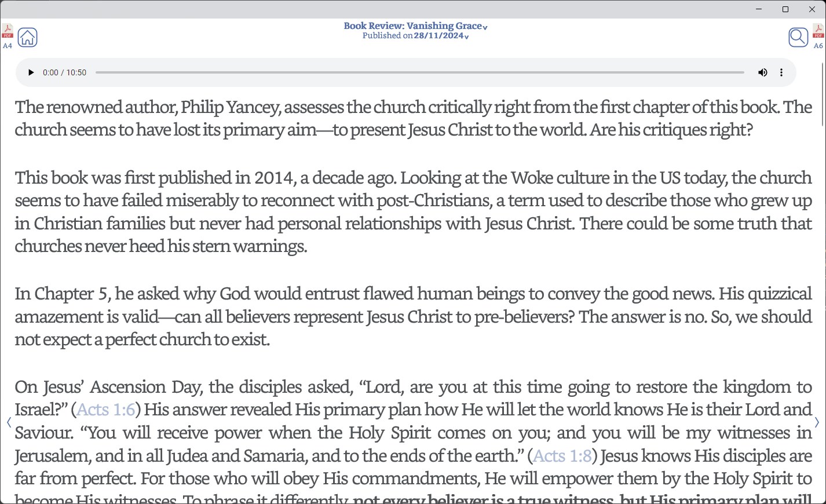The image size is (826, 504).
Task: Click the 'This book was first published in 2014' paragraph
Action: coord(413,211)
